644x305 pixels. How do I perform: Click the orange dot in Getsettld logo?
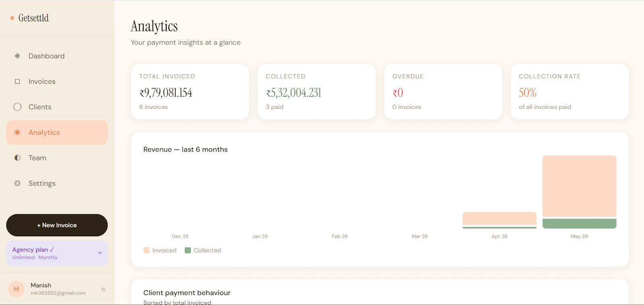(x=12, y=18)
